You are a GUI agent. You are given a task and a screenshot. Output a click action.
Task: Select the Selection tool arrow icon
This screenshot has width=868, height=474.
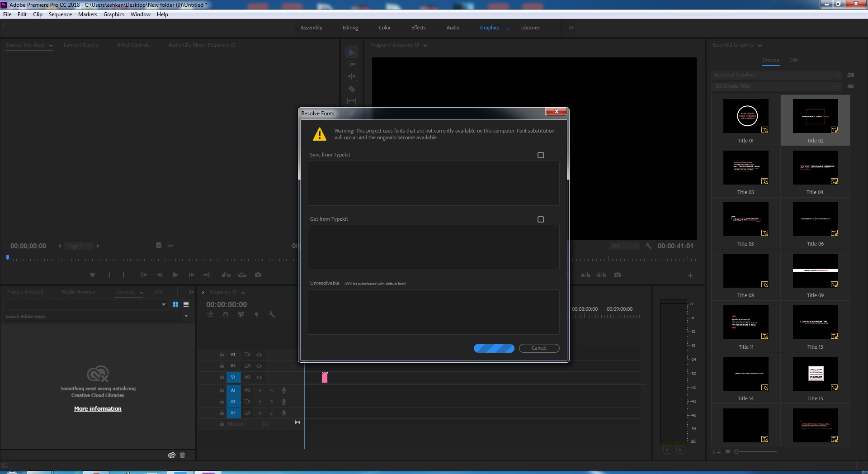pos(352,52)
